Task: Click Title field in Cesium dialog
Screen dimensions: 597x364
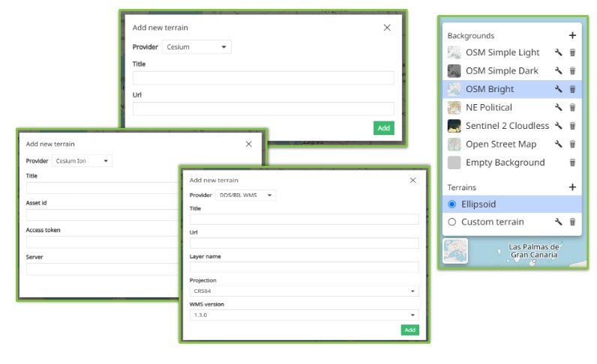Action: pyautogui.click(x=263, y=78)
